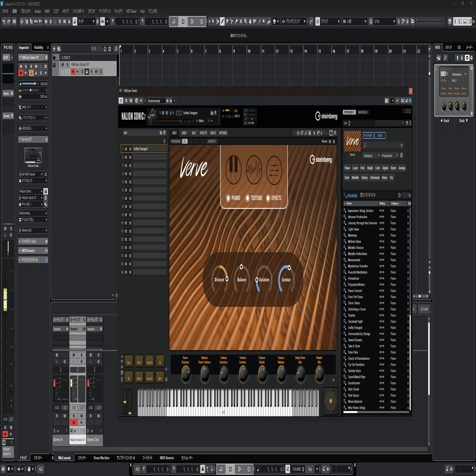476x476 pixels.
Task: Click the Reverb Mix knob in Verve
Action: 319,373
